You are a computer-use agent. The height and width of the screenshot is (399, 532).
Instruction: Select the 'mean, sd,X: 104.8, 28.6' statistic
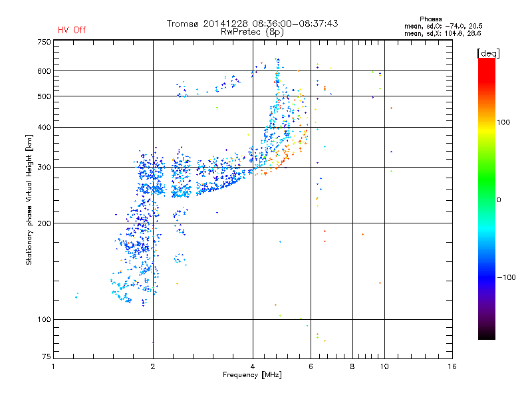(442, 33)
